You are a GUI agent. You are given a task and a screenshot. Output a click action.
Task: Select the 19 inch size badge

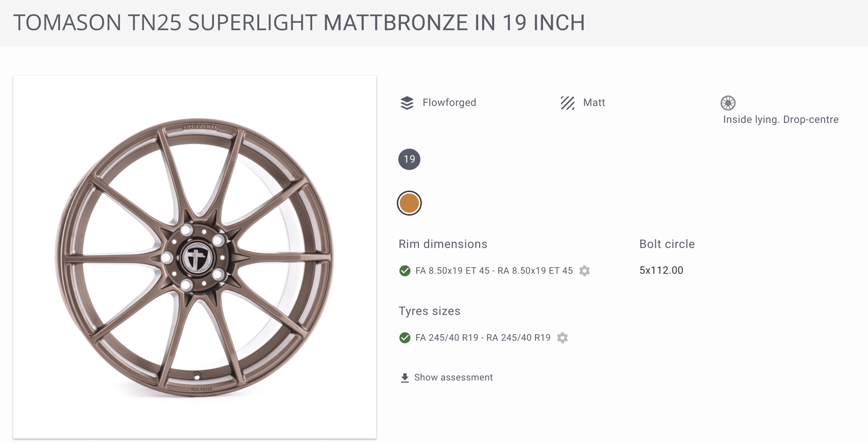pos(409,159)
